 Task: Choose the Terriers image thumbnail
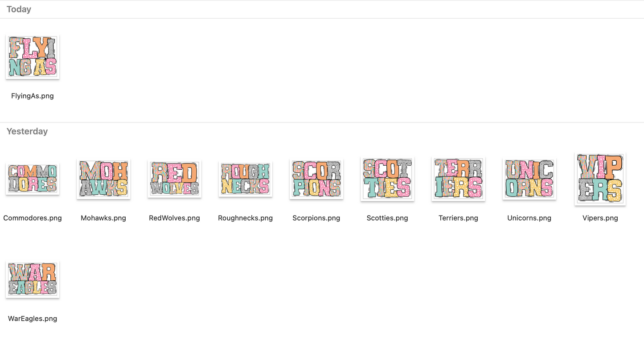pos(458,179)
